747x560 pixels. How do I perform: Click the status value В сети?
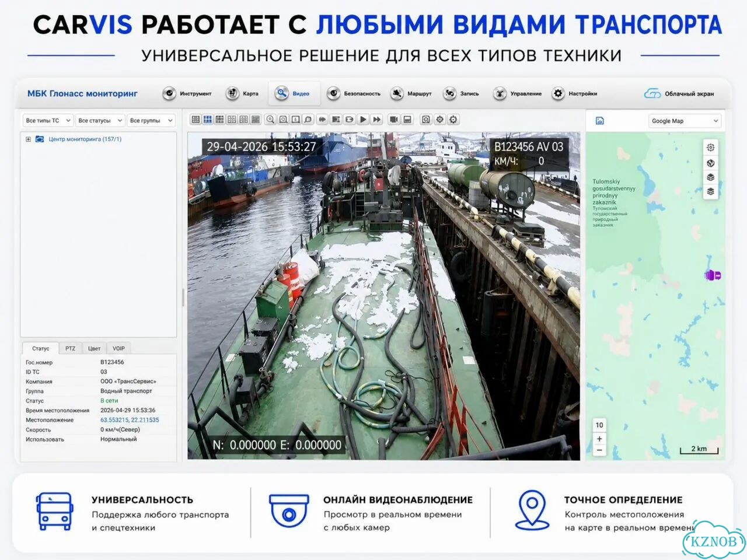point(109,401)
